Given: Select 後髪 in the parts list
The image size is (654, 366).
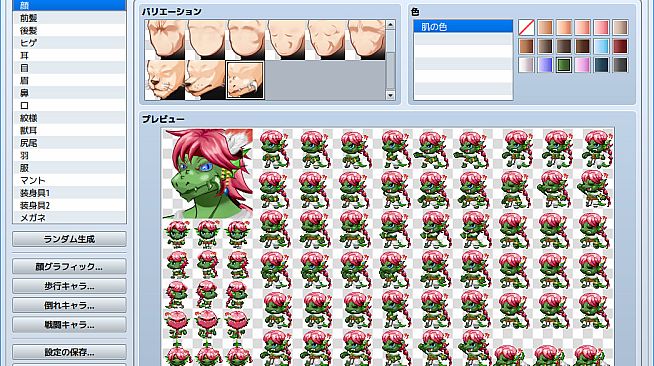Looking at the screenshot, I should coord(69,30).
